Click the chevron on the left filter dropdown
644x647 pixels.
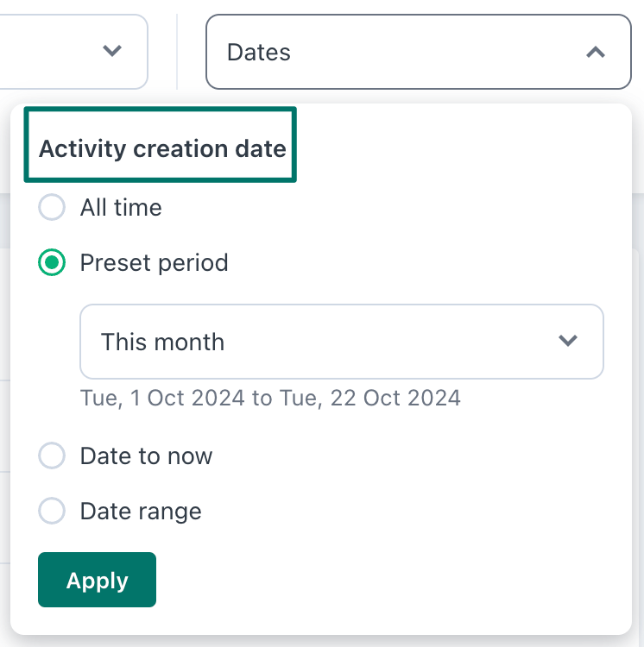112,51
